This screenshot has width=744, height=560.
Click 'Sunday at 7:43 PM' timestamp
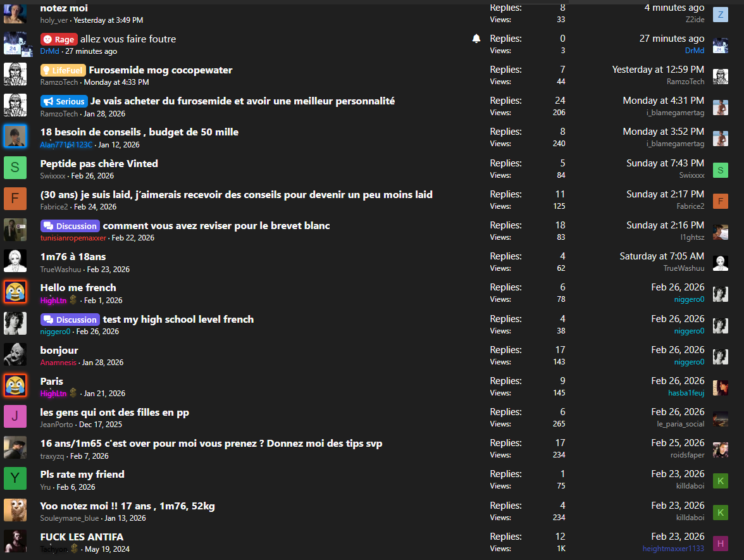(x=665, y=163)
